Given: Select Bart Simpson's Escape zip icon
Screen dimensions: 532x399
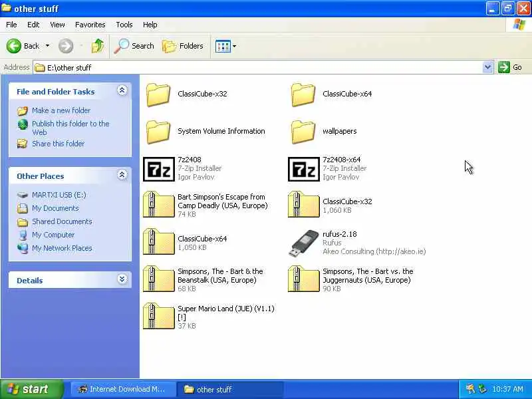Looking at the screenshot, I should point(159,204).
